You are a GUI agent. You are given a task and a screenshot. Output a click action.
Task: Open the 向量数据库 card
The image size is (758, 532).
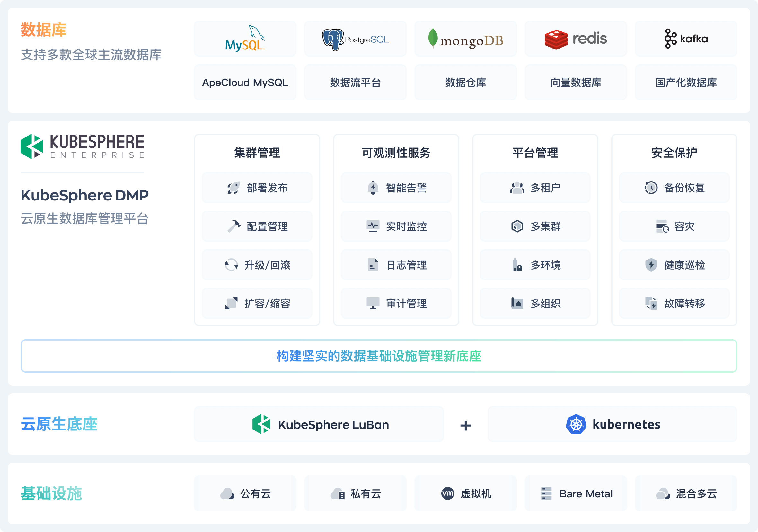[x=576, y=83]
